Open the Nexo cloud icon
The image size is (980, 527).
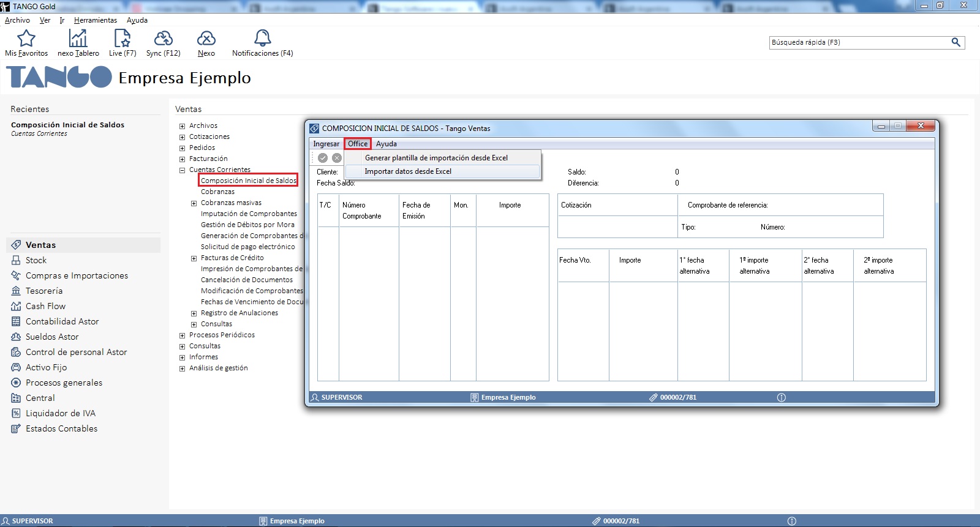click(206, 39)
